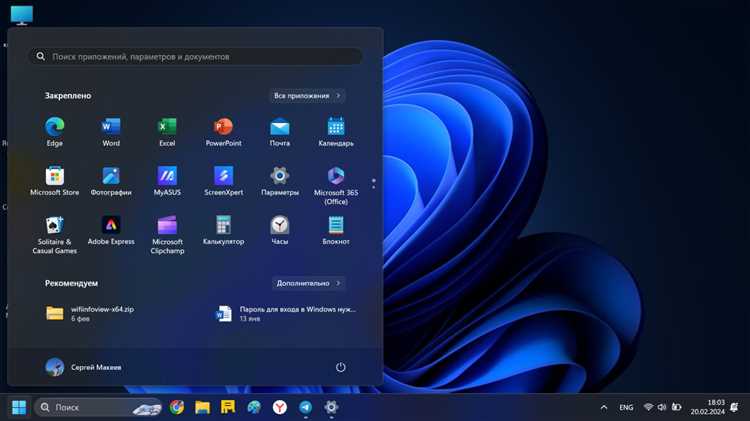
Task: Launch Microsoft Clipchamp
Action: coord(167,235)
